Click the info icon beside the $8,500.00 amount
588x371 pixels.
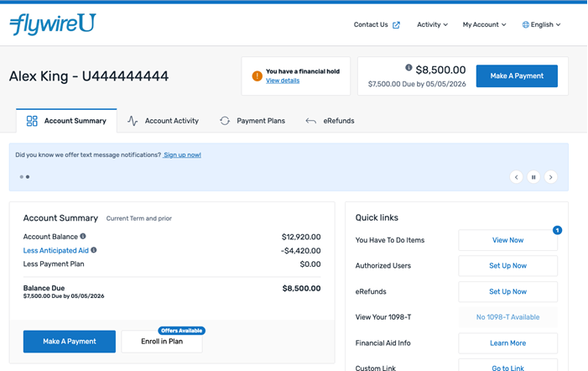tap(408, 67)
